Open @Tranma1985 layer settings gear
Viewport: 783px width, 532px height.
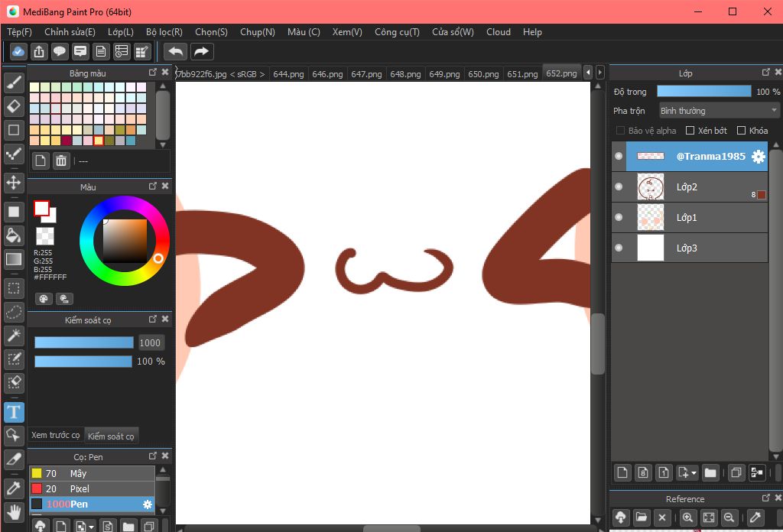[758, 157]
